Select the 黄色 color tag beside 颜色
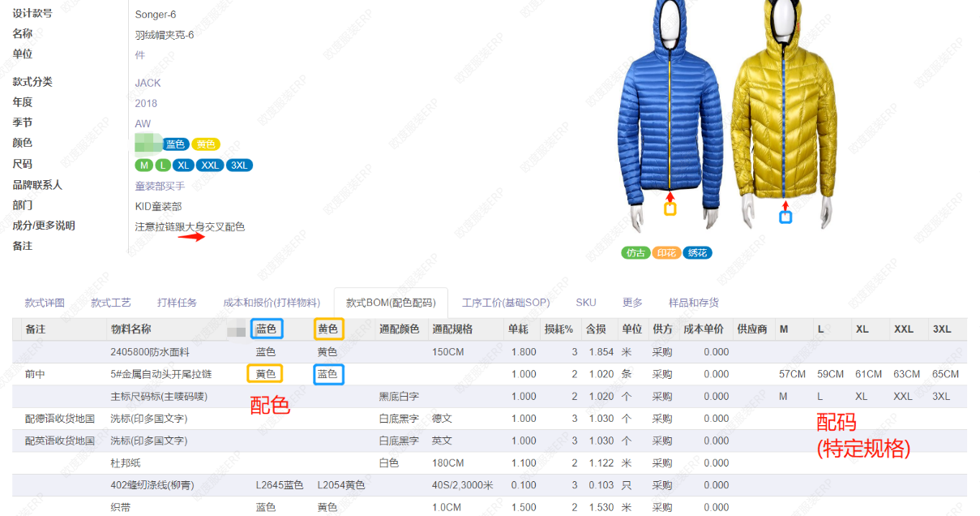The width and height of the screenshot is (980, 516). 206,144
